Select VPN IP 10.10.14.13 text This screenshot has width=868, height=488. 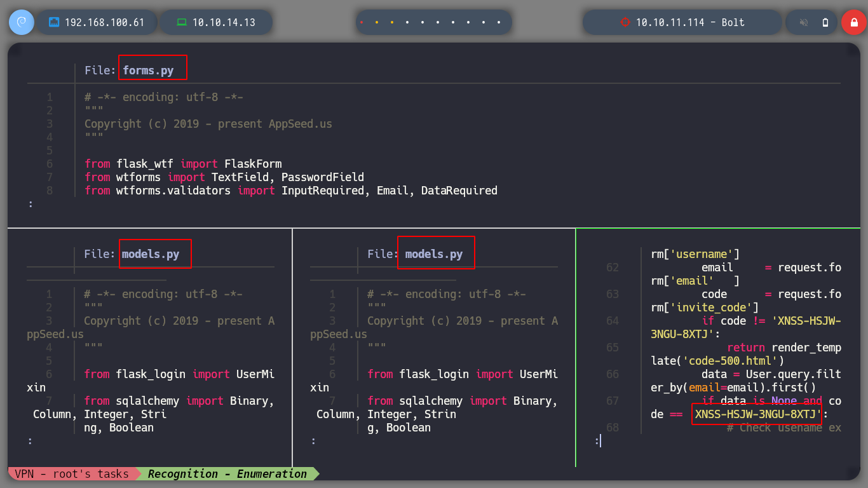pyautogui.click(x=224, y=22)
